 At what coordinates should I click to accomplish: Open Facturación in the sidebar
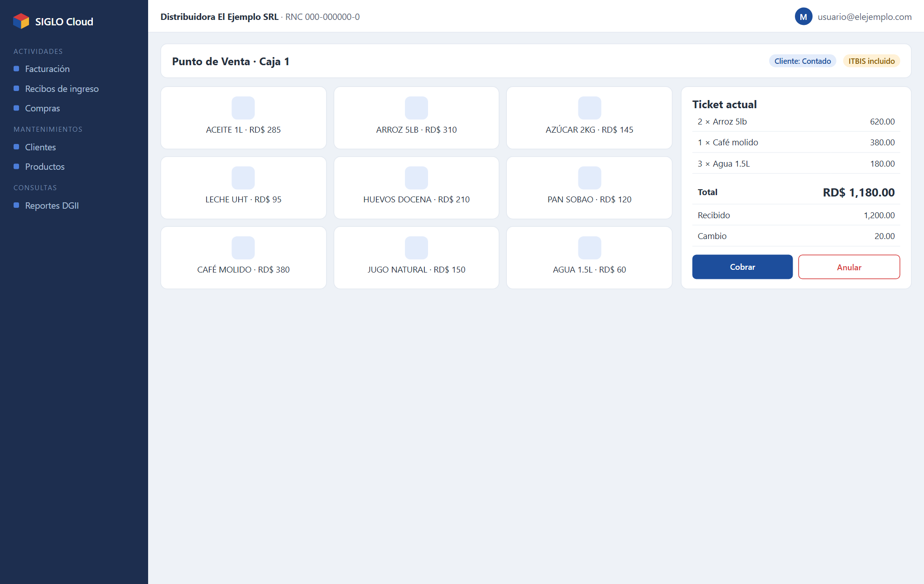(47, 69)
